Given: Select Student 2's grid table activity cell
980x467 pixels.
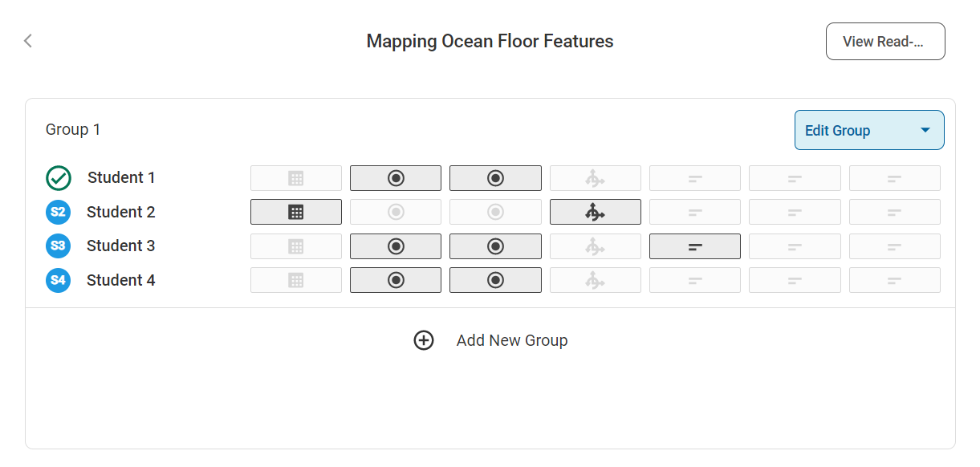Looking at the screenshot, I should click(296, 213).
